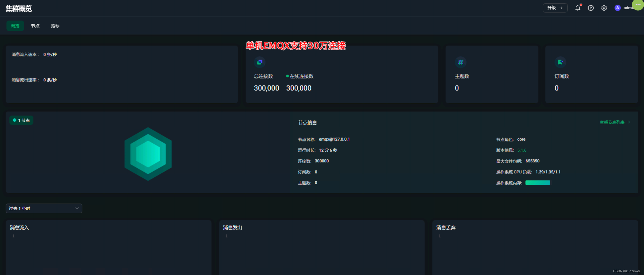Image resolution: width=644 pixels, height=275 pixels.
Task: Click the 在线连接数 legend dot label
Action: 300,76
